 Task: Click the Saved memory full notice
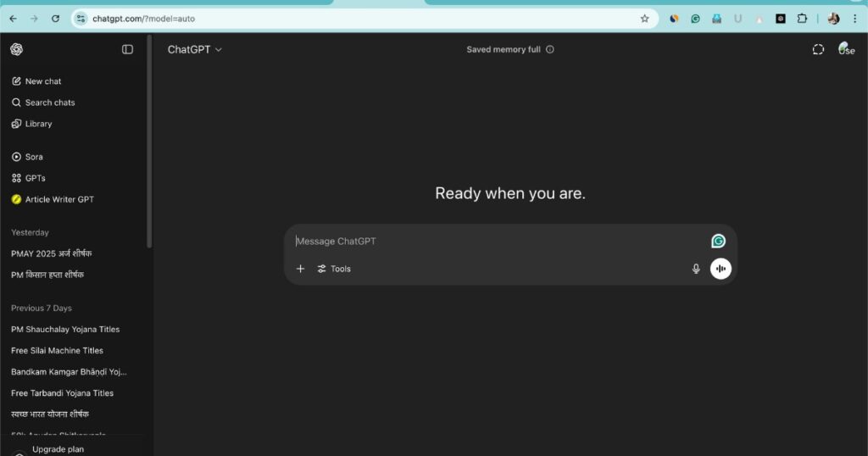[x=504, y=49]
